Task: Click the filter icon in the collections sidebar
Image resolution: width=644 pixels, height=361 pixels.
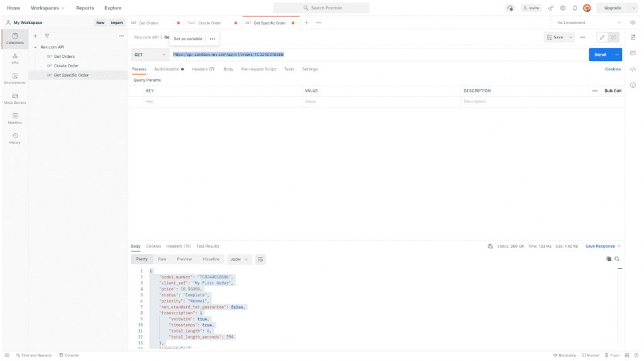Action: click(x=47, y=36)
